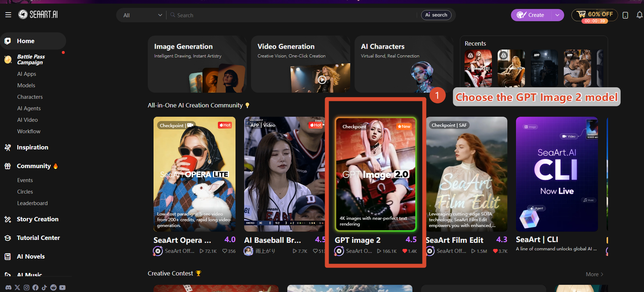Open the third Recents APP thumbnail
This screenshot has height=292, width=644.
(544, 68)
